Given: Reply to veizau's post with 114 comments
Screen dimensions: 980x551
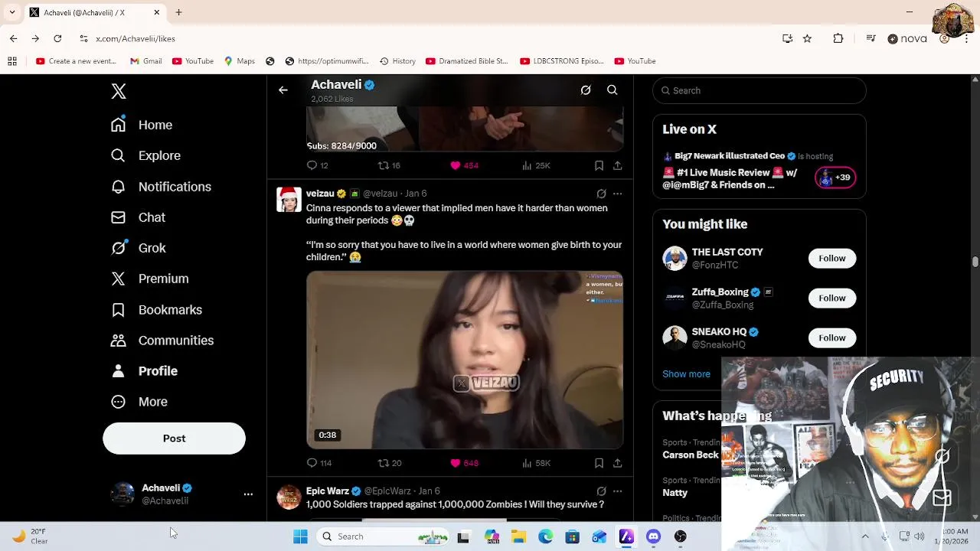Looking at the screenshot, I should point(318,463).
